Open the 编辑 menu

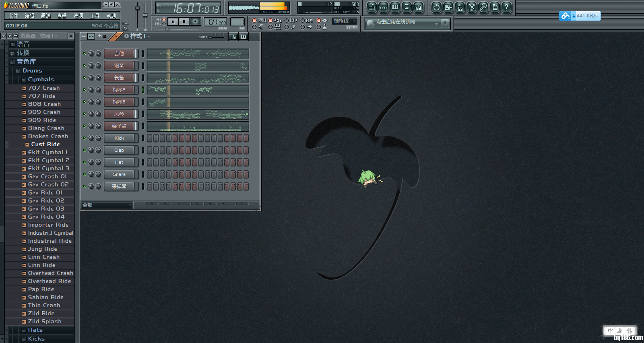click(x=29, y=16)
